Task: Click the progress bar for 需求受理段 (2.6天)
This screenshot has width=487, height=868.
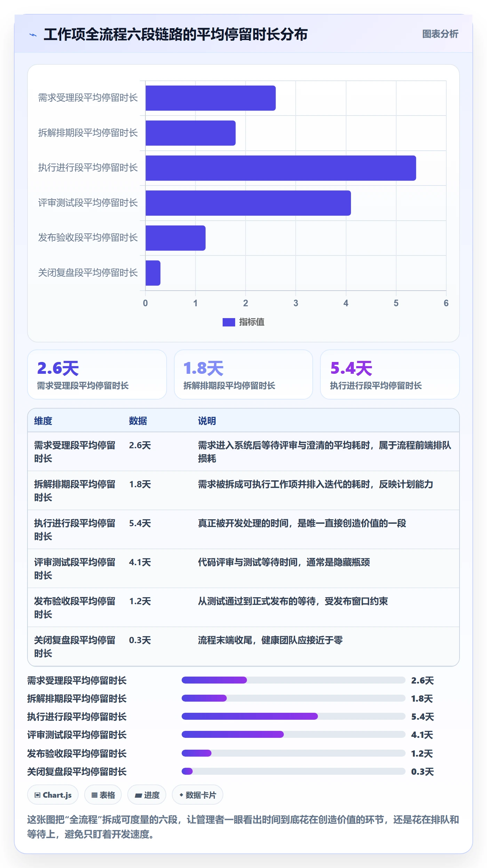Action: (294, 680)
